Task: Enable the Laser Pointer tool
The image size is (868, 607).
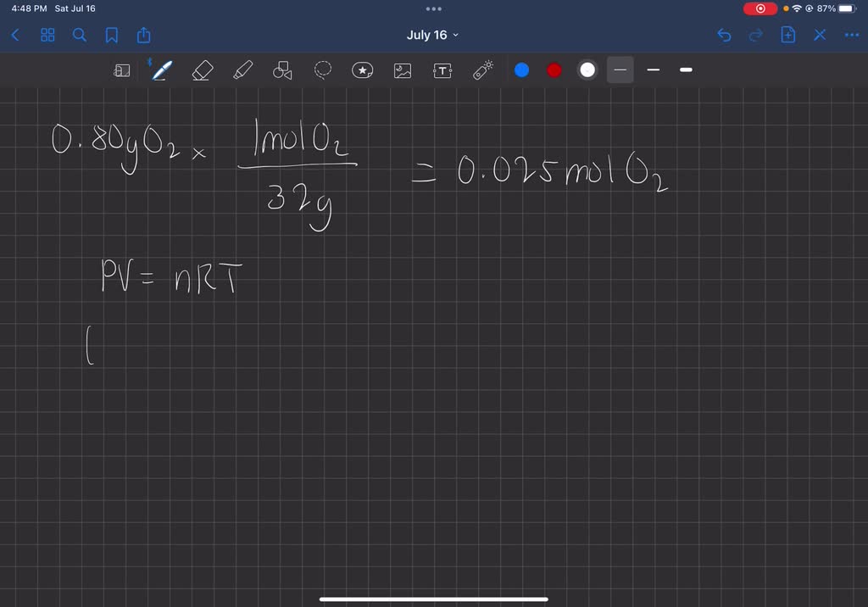Action: [x=481, y=70]
